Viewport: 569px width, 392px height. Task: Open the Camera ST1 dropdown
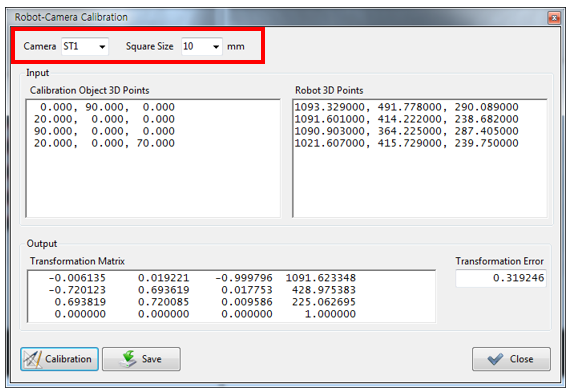[x=85, y=46]
